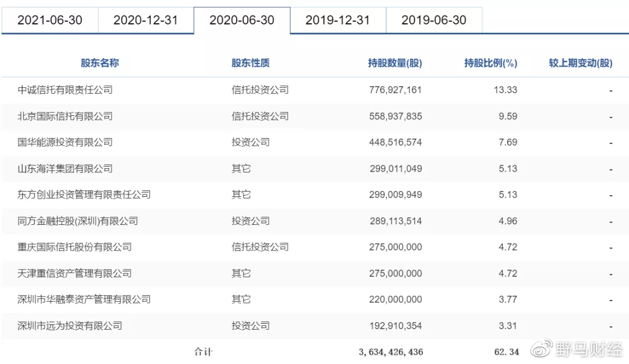Click 其它 in the 天津重信资产管理 row

point(241,273)
